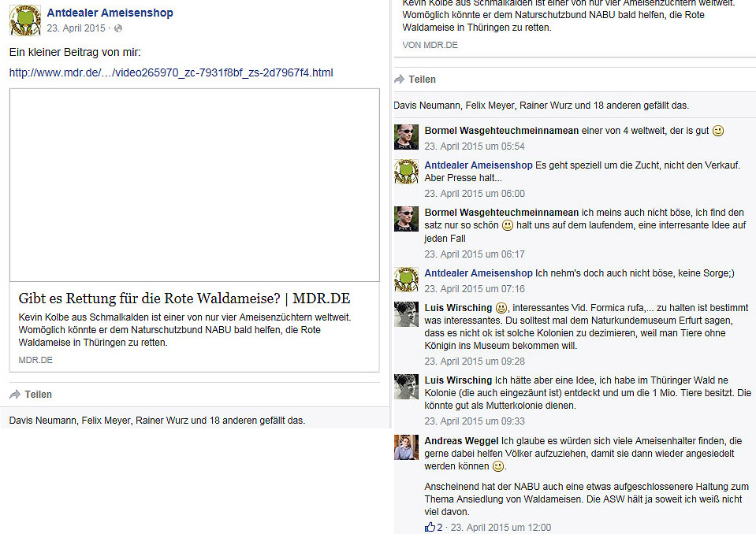Click 'VON MDR.DE' source label in right panel

pos(430,46)
